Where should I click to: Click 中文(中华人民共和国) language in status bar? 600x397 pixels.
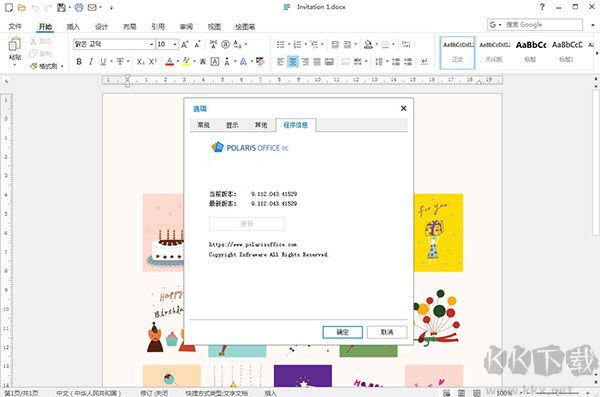pyautogui.click(x=89, y=393)
